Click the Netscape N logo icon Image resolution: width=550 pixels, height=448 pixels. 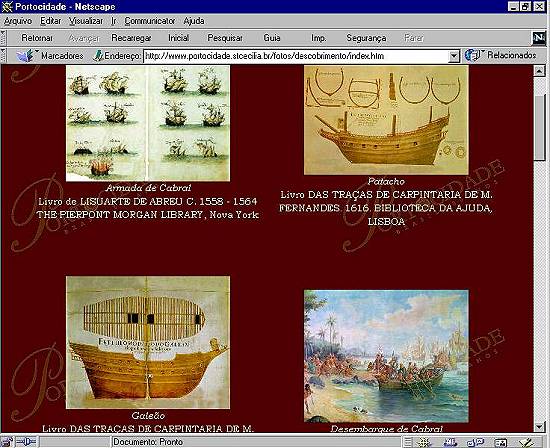tap(539, 38)
